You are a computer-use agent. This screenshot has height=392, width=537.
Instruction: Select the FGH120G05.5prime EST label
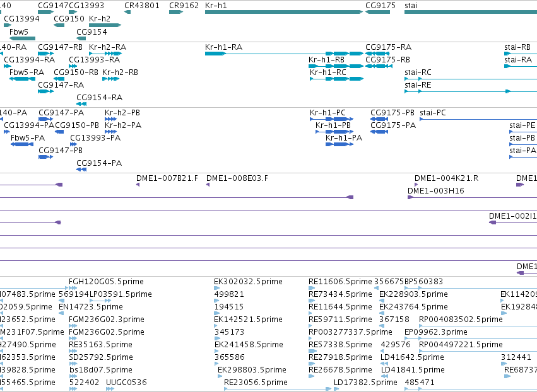coord(106,282)
